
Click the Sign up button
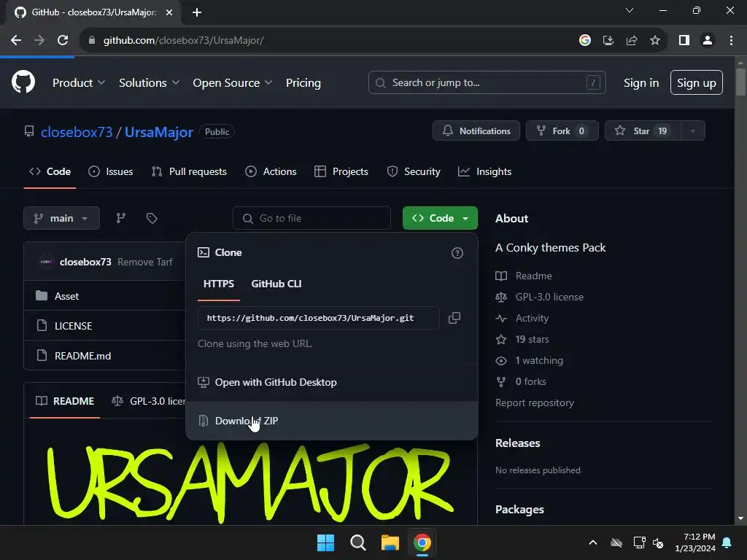click(697, 83)
